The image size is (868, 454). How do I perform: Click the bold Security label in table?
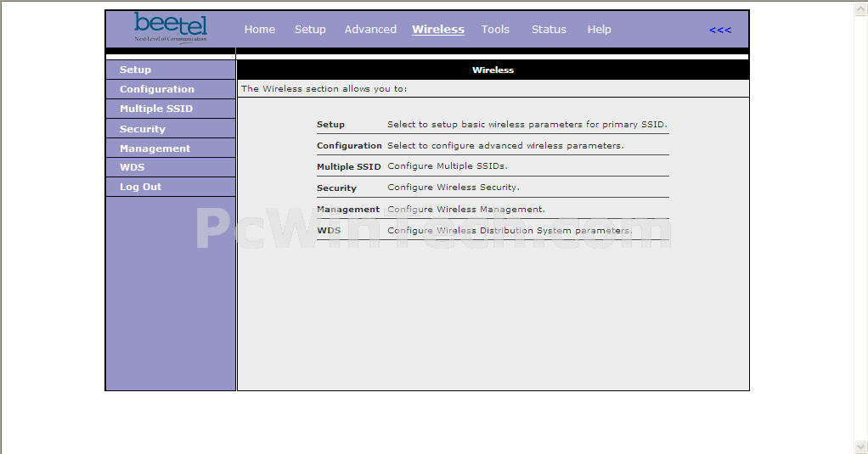336,188
